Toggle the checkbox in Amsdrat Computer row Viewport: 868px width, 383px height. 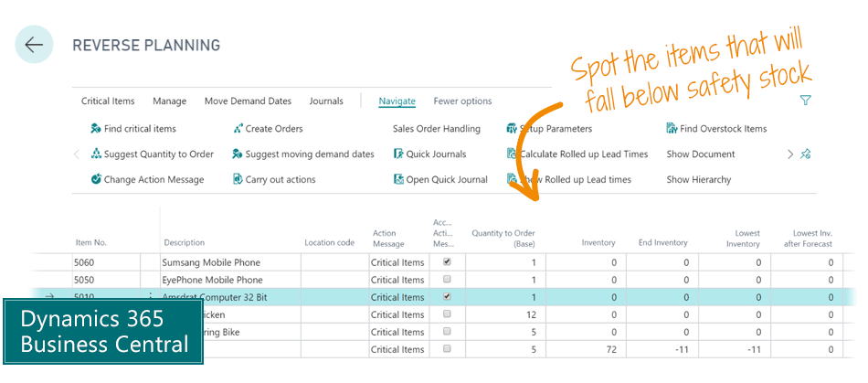[447, 296]
